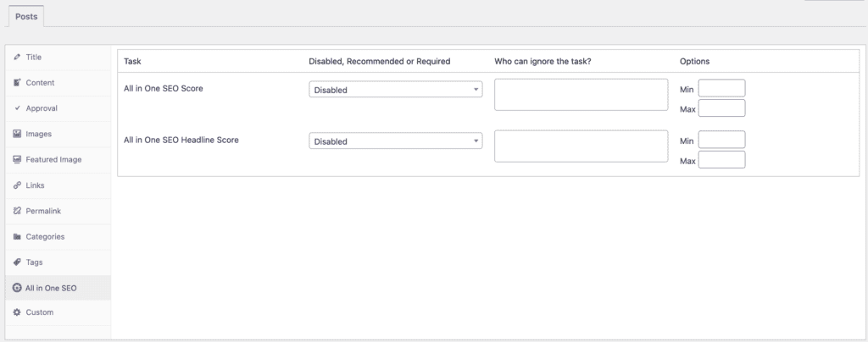Screen dimensions: 868x342
Task: Click the Links chain icon
Action: tap(17, 185)
